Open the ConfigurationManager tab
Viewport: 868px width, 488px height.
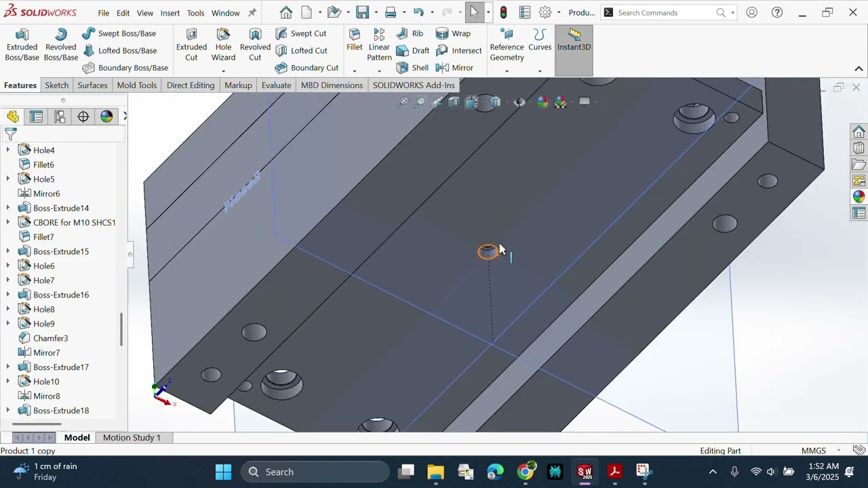click(x=60, y=117)
